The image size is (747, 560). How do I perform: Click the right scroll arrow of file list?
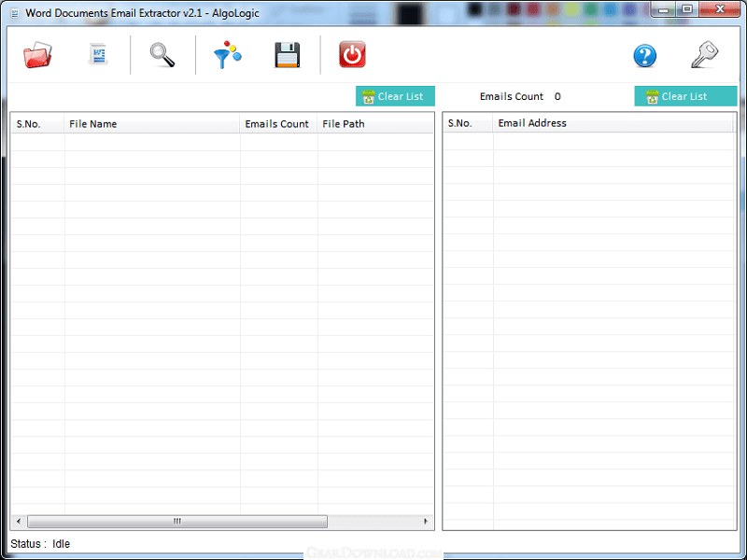coord(426,522)
